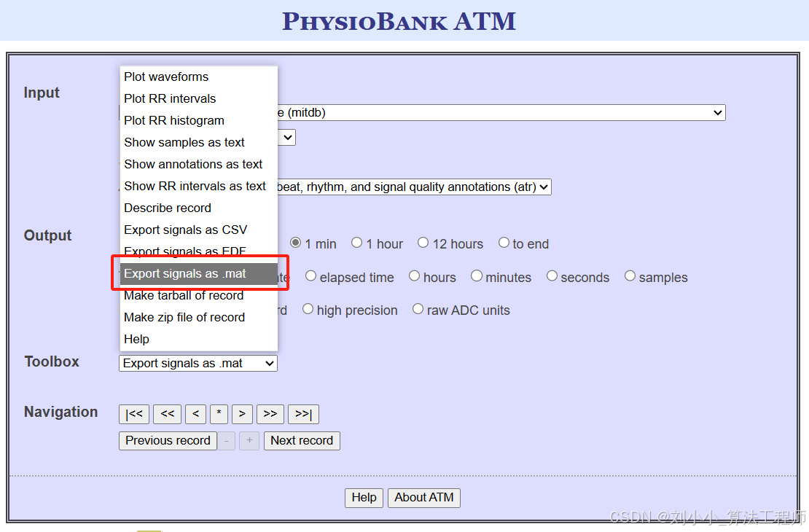The height and width of the screenshot is (532, 809).
Task: Select raw ADC units option
Action: point(418,309)
